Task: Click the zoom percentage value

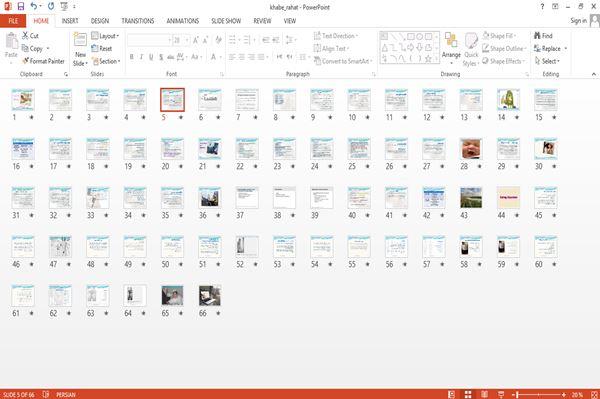Action: [577, 394]
